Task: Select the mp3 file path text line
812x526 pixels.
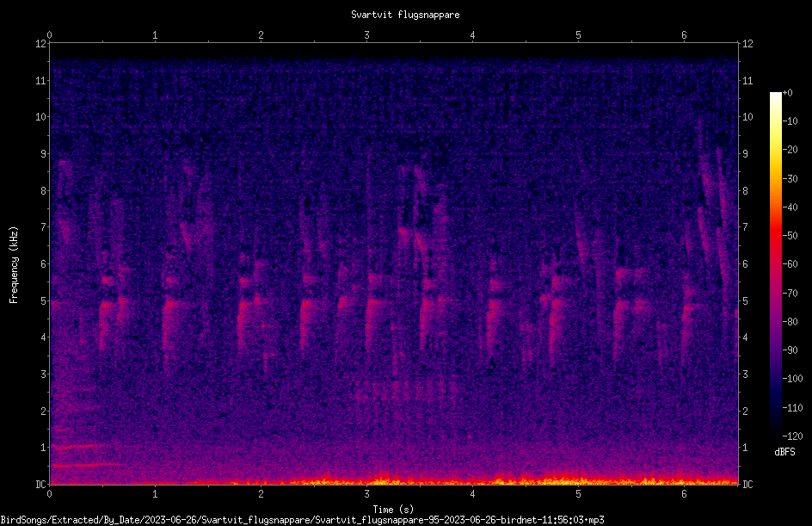Action: pos(303,520)
